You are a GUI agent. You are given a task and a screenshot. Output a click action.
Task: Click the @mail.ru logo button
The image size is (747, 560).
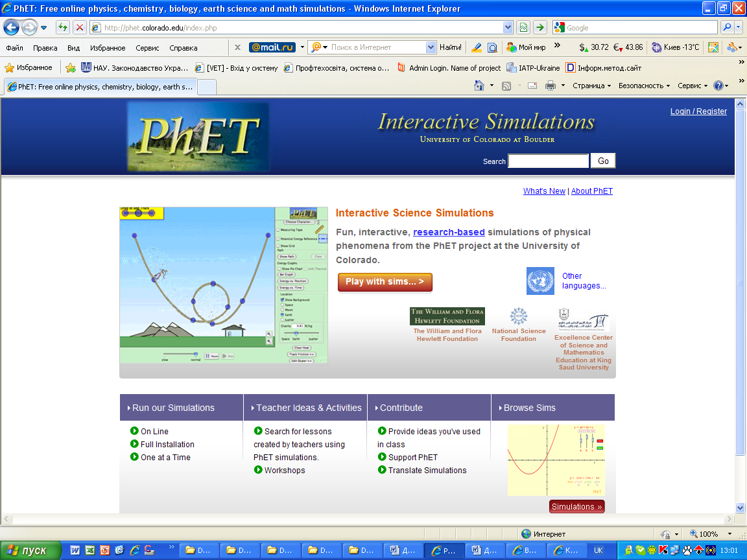(272, 47)
